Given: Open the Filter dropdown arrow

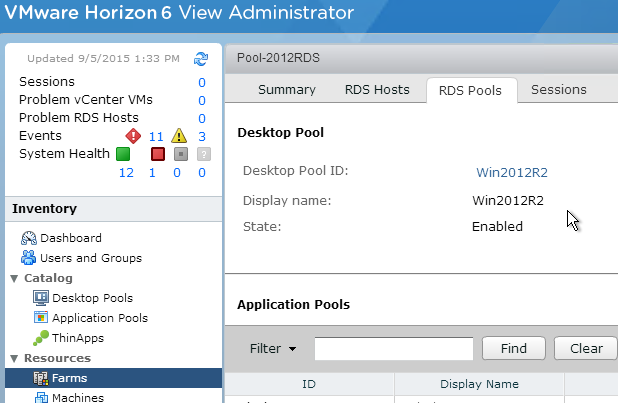Looking at the screenshot, I should 292,349.
